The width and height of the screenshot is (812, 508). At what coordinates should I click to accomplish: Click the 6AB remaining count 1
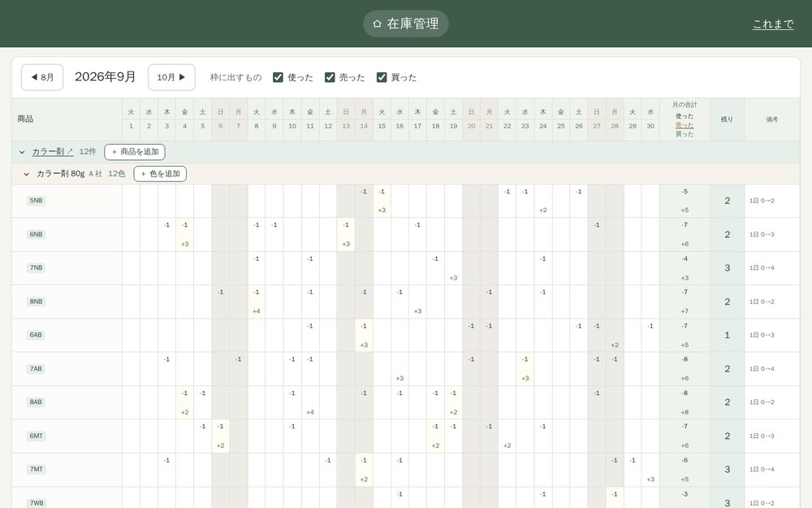(727, 335)
